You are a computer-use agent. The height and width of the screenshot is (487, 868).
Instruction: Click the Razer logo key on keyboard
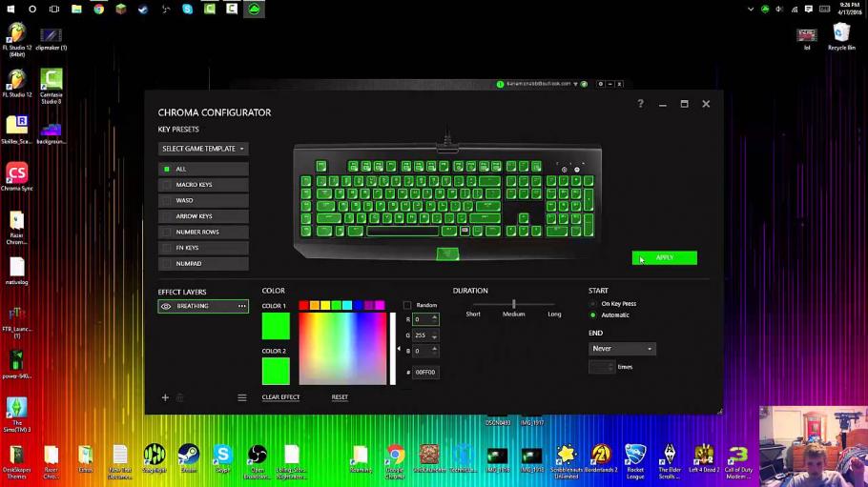coord(447,254)
